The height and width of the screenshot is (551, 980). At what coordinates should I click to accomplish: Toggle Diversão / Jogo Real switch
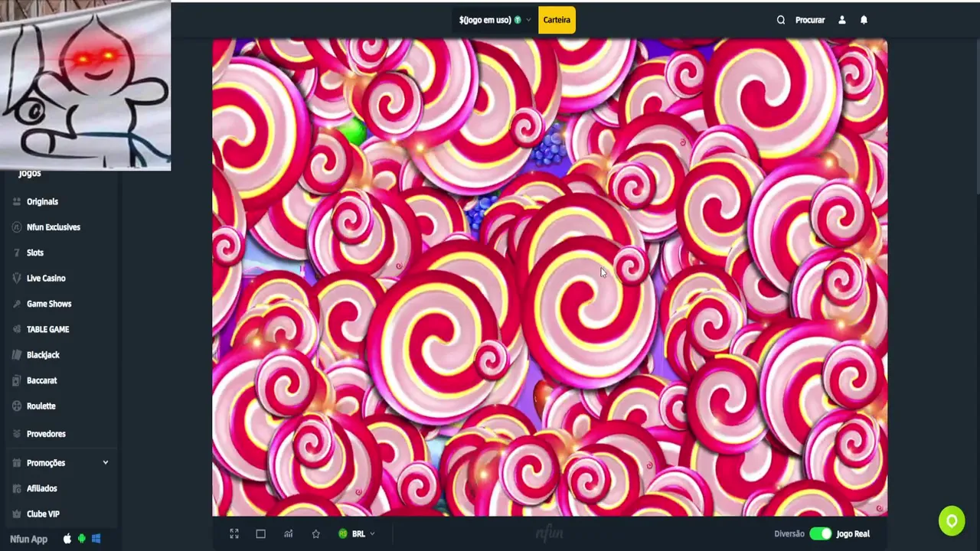pyautogui.click(x=820, y=534)
